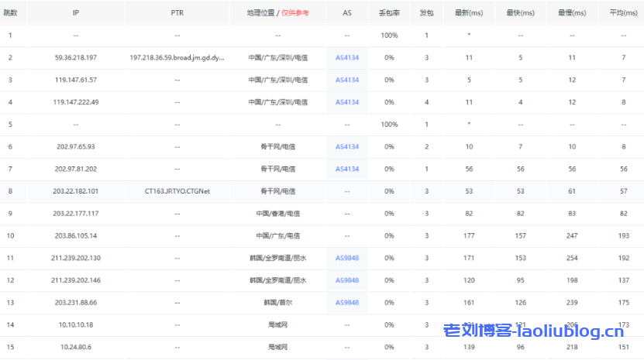Click the 地理位置 column header

pyautogui.click(x=262, y=13)
